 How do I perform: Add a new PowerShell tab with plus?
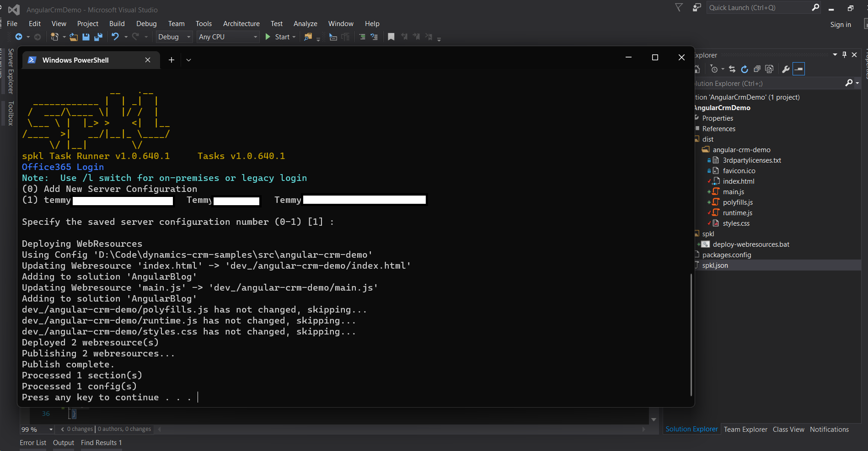(x=171, y=60)
